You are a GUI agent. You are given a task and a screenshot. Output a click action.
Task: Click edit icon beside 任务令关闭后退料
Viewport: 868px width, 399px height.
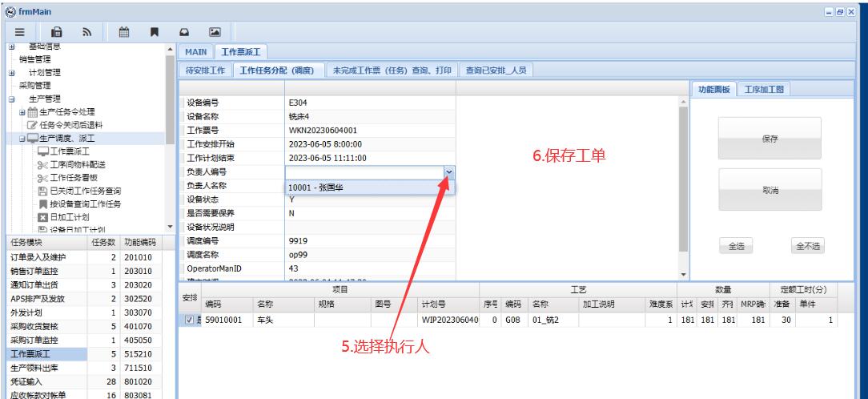coord(32,125)
